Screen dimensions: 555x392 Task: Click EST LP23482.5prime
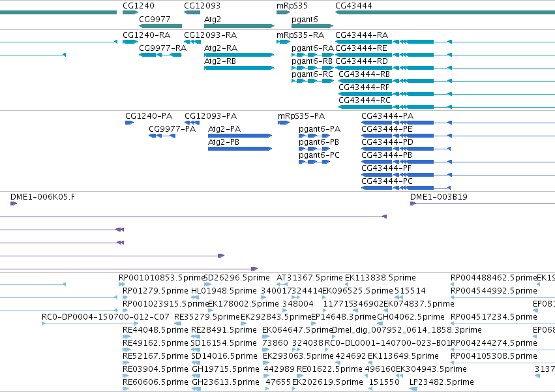(413, 389)
